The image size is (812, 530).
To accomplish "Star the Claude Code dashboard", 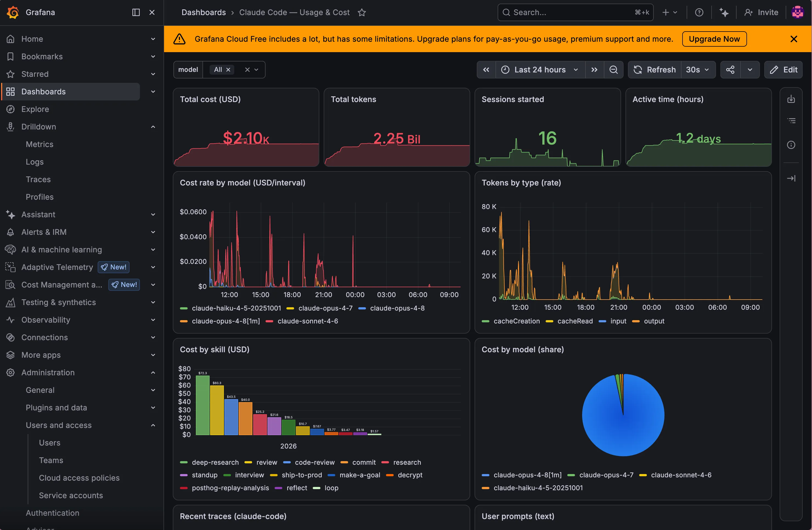I will 362,13.
